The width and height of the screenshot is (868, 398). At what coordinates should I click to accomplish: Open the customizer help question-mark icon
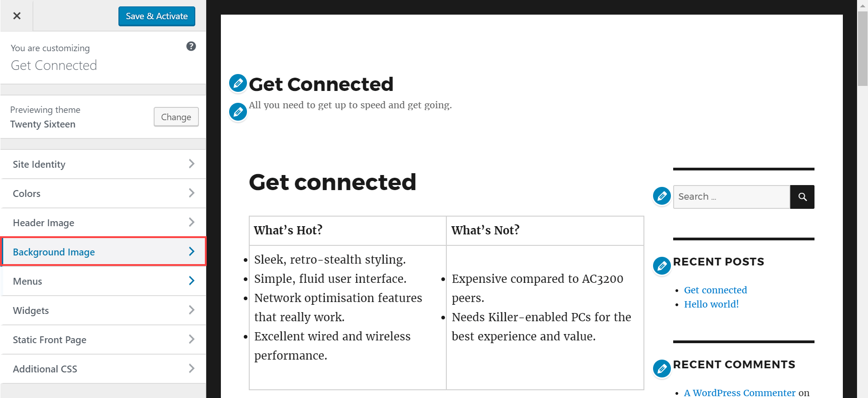pyautogui.click(x=191, y=46)
